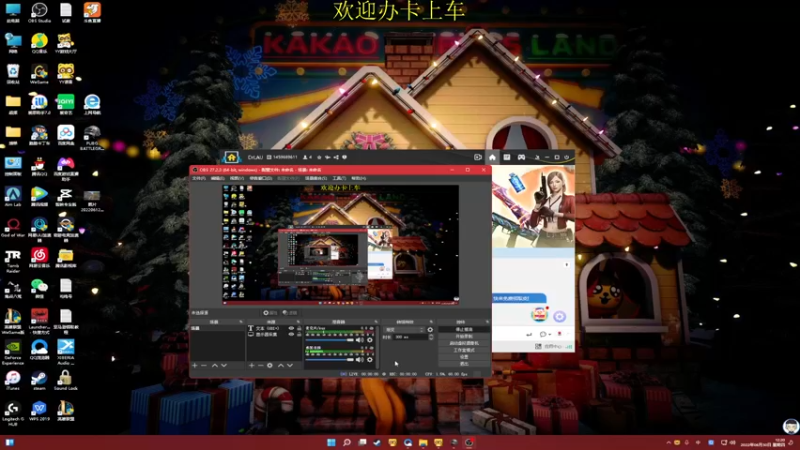This screenshot has height=450, width=800.
Task: Pop out the Audio Mixer dock header icon
Action: [376, 322]
